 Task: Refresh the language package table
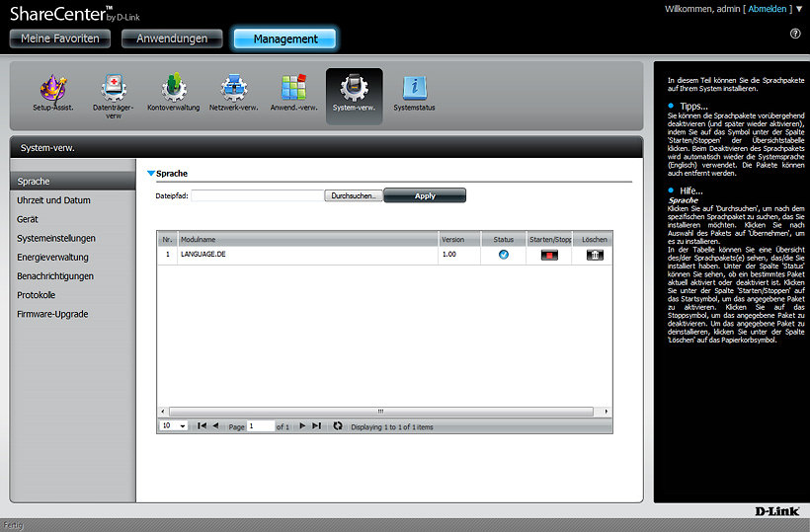[x=337, y=425]
